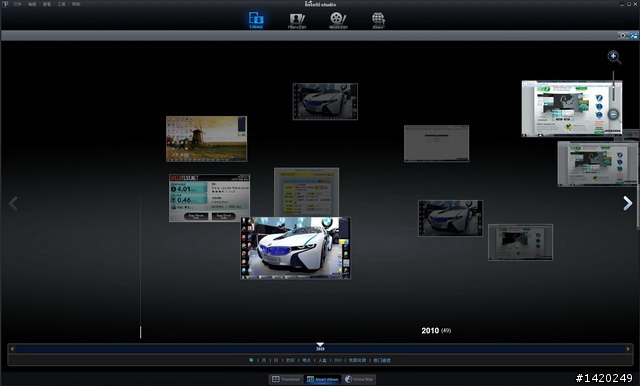The width and height of the screenshot is (640, 386).
Task: Click the 2010 (49) year label
Action: 436,331
